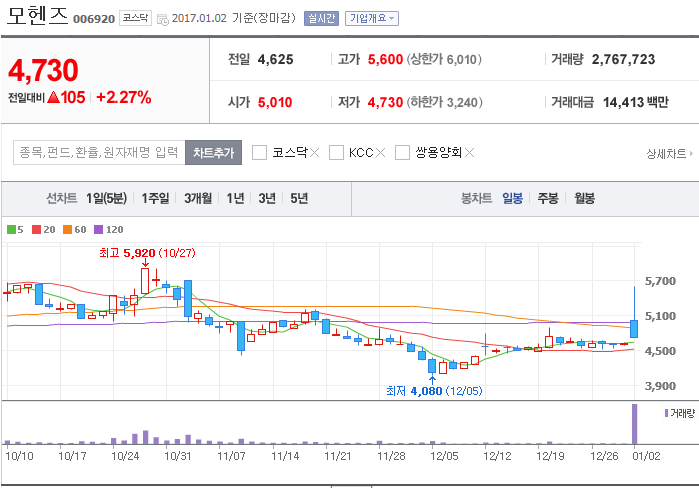Select the 주봉 weekly candle tab
Screen dimensions: 699x488
(x=548, y=198)
